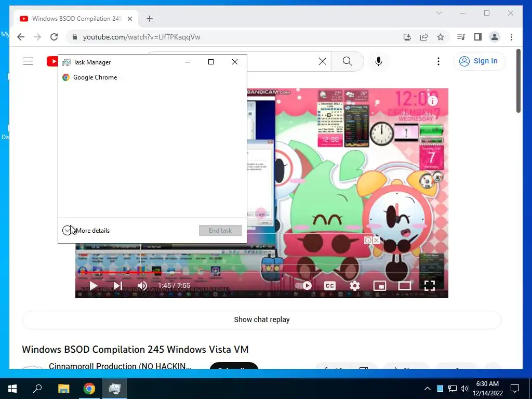This screenshot has height=399, width=532.
Task: Open Chrome profile avatar
Action: pyautogui.click(x=495, y=37)
